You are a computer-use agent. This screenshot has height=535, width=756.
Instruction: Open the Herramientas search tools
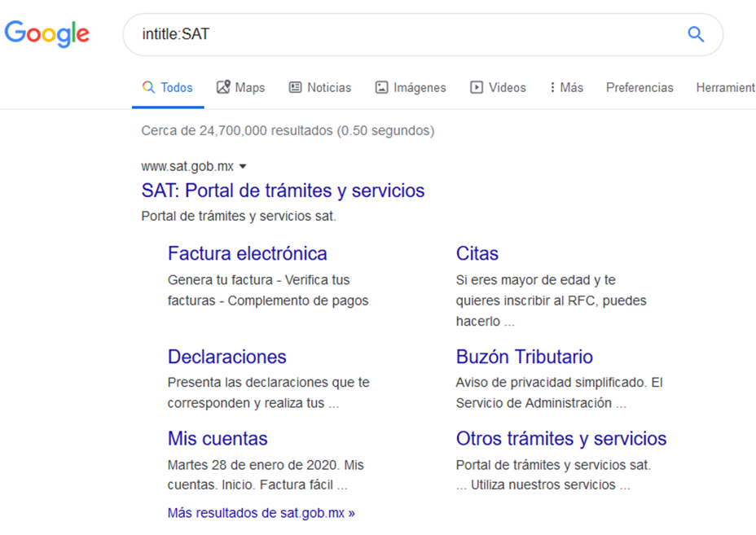[x=725, y=87]
